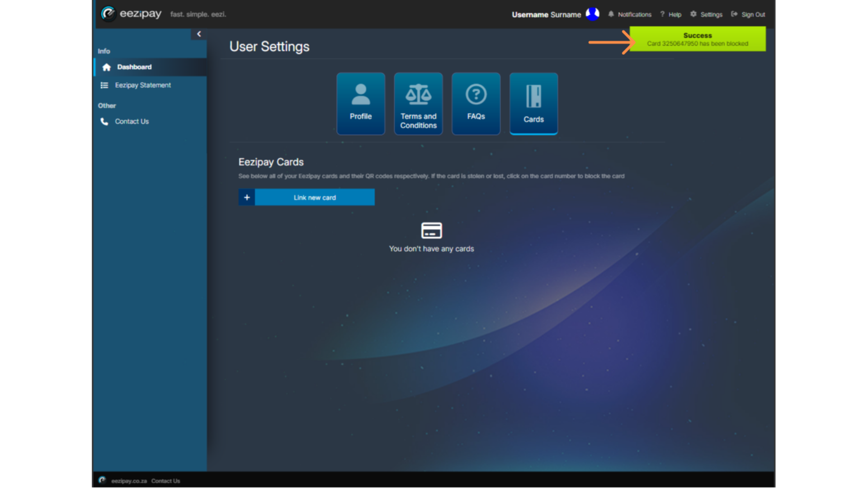Click the Contact Us phone icon
The image size is (868, 488).
(x=104, y=122)
